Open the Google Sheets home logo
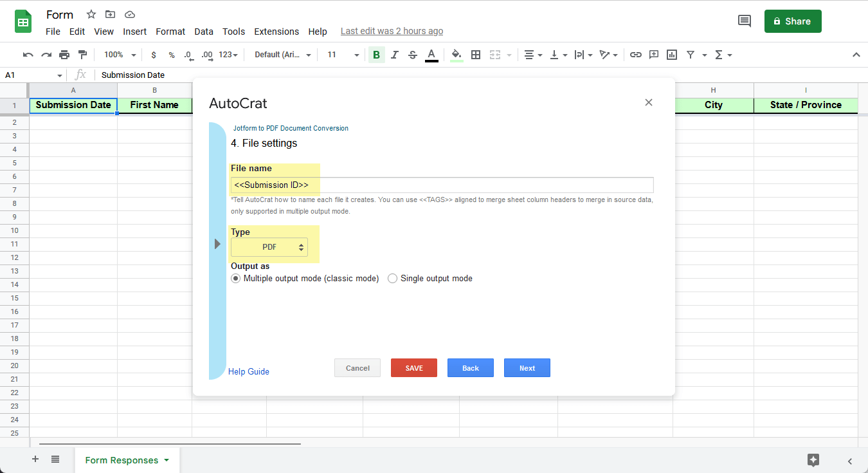 pyautogui.click(x=23, y=21)
